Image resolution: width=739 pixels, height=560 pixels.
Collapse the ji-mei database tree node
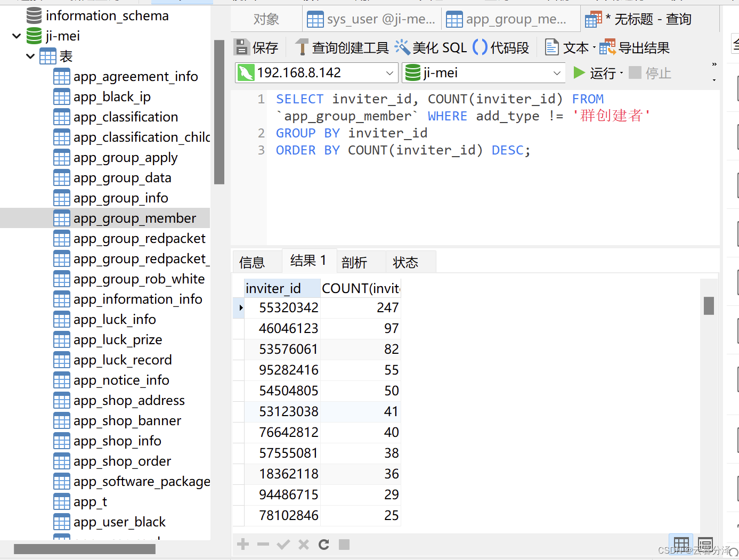pos(17,36)
